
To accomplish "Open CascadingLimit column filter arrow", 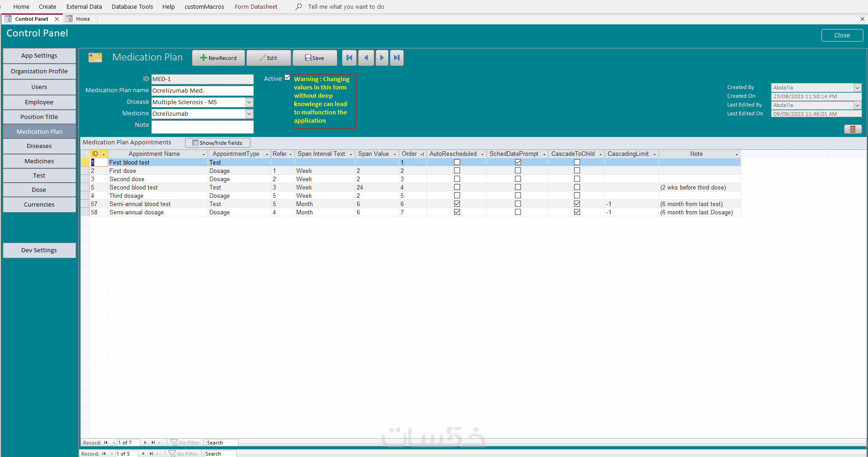I will [x=654, y=154].
